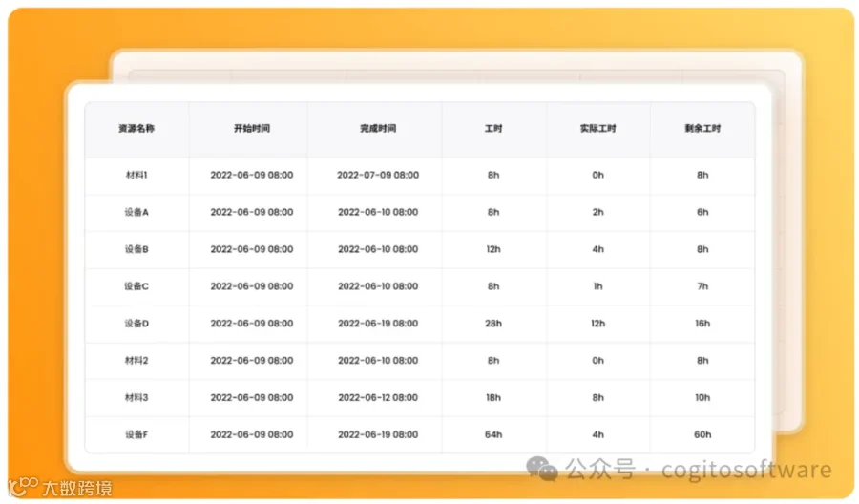Click the 开始时间 column header

(x=252, y=129)
